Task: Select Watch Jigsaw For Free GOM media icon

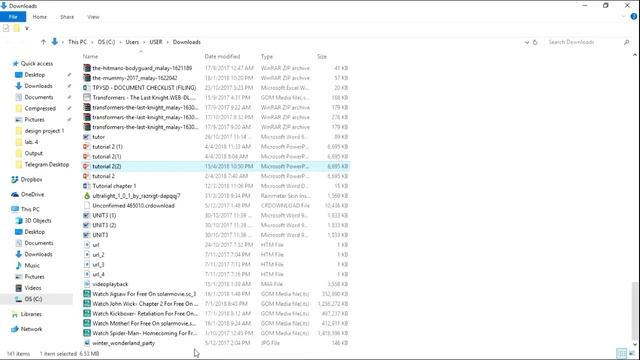Action: click(x=87, y=294)
